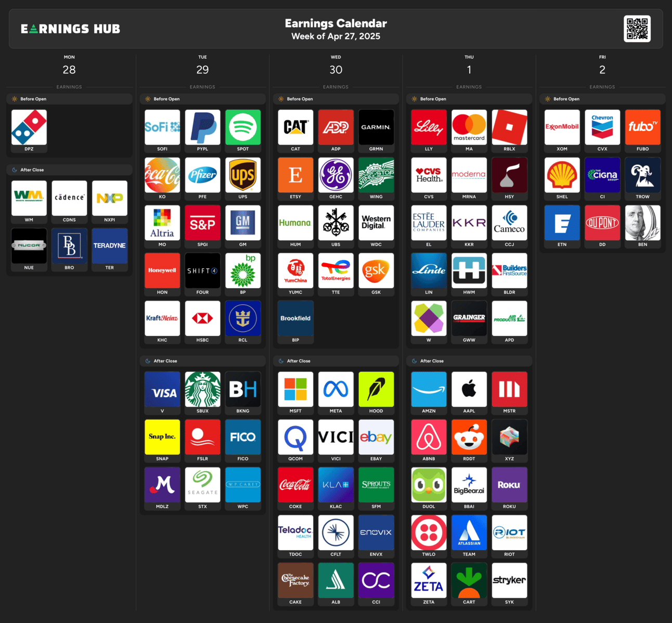Click the Teladoc TDOC logo
This screenshot has width=672, height=623.
point(295,533)
